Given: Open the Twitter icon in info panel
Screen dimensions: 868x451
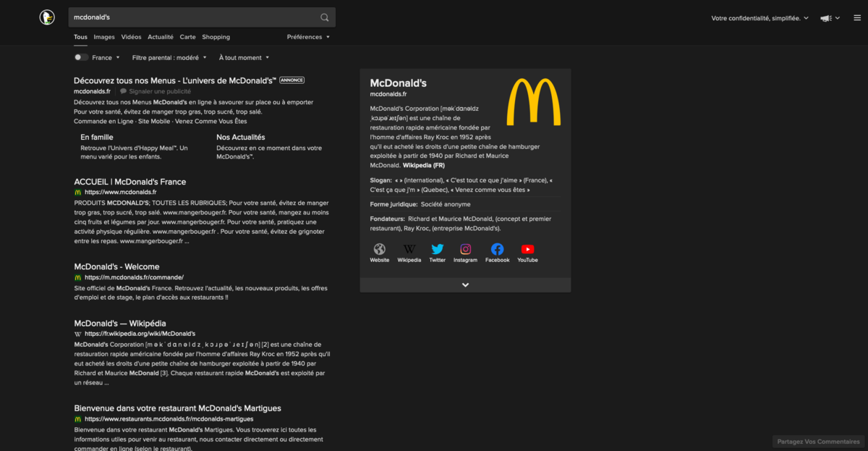Looking at the screenshot, I should click(x=438, y=249).
